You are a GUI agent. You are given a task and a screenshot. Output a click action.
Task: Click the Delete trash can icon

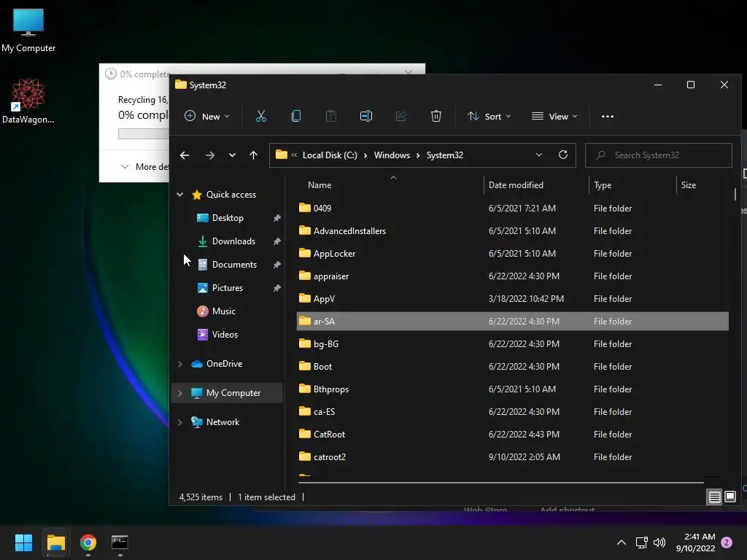pyautogui.click(x=436, y=116)
